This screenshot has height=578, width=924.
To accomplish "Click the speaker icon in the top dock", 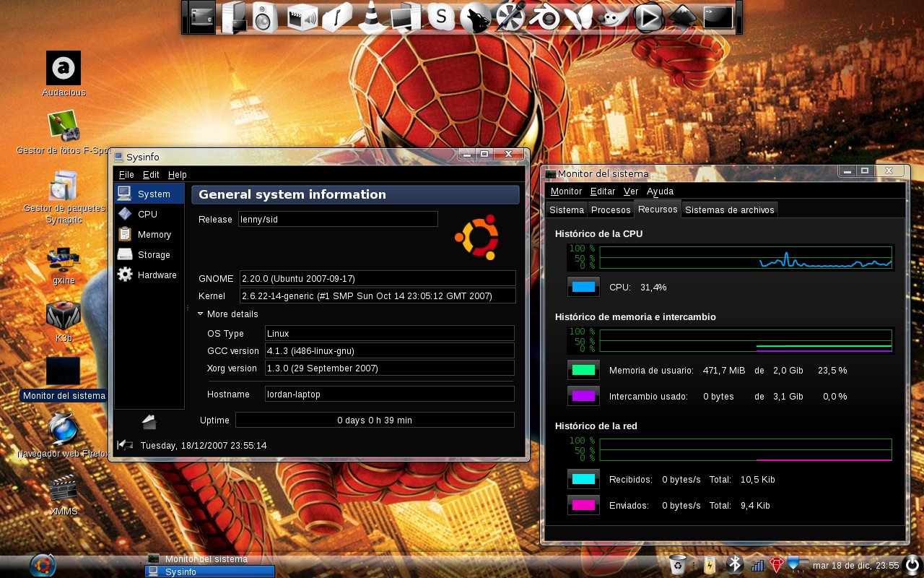I will click(x=264, y=17).
